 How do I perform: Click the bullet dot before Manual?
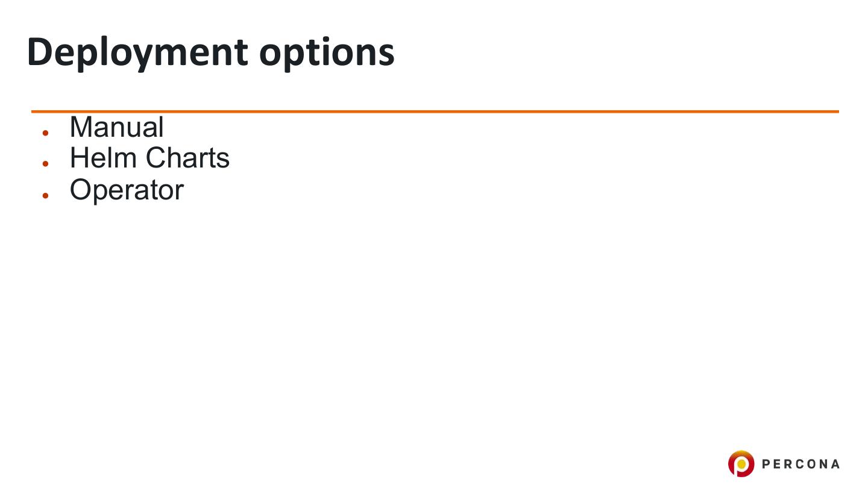pos(45,133)
